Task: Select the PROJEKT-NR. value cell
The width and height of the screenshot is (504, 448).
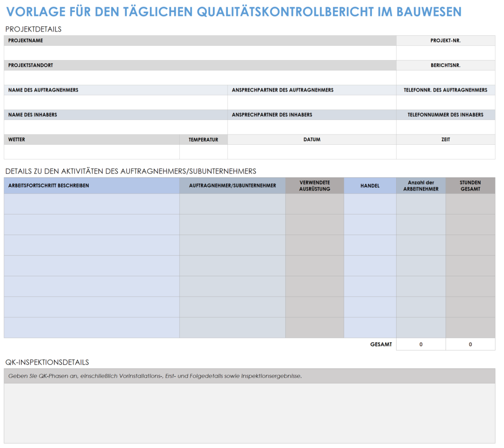Action: pyautogui.click(x=445, y=53)
